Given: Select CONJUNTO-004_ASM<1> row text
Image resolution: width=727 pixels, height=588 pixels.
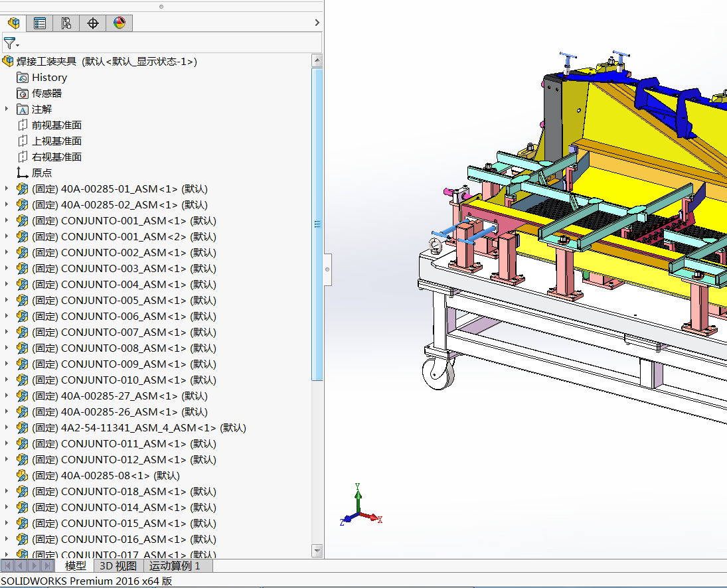Looking at the screenshot, I should click(123, 285).
